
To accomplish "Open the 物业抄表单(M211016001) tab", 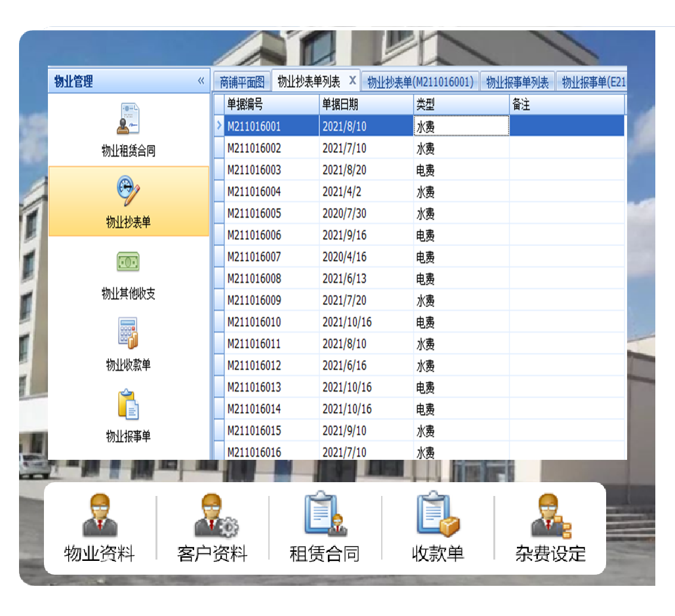I will pyautogui.click(x=420, y=80).
